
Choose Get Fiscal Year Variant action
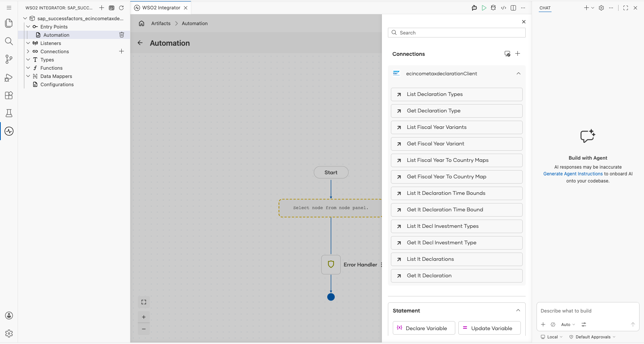[457, 144]
